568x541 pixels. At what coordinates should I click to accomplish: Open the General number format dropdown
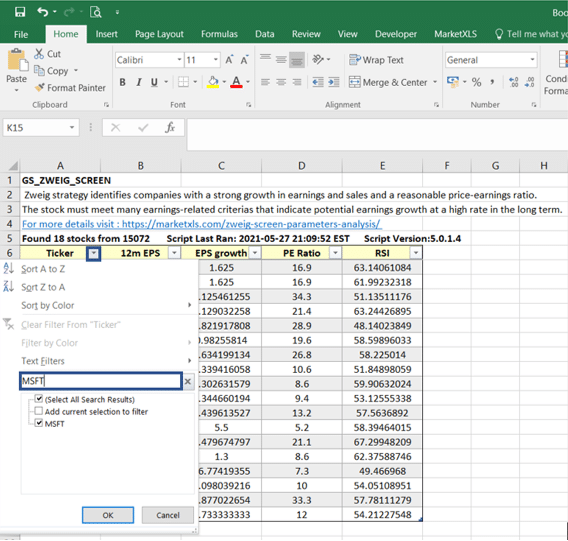click(x=532, y=59)
